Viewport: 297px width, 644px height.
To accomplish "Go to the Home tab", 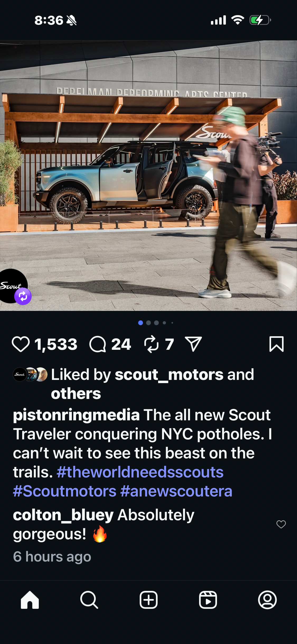I will pos(30,600).
